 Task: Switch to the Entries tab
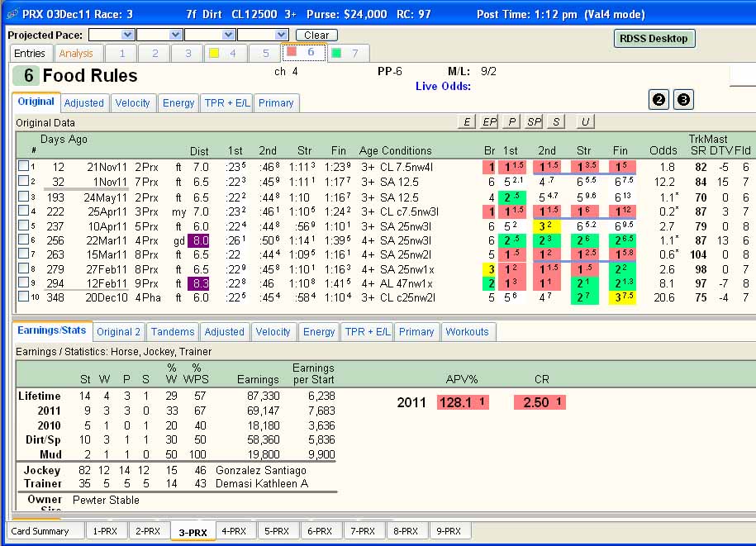pos(30,54)
